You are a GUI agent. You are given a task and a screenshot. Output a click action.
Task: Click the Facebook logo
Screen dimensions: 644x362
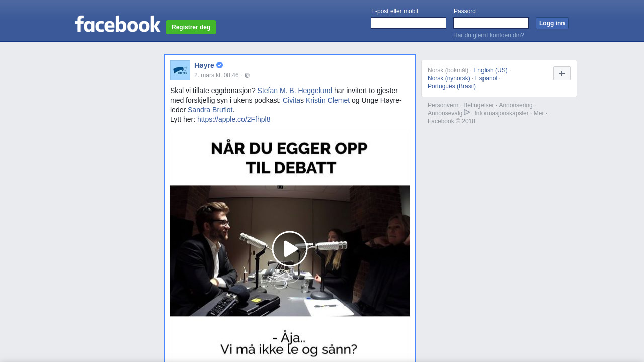coord(118,24)
